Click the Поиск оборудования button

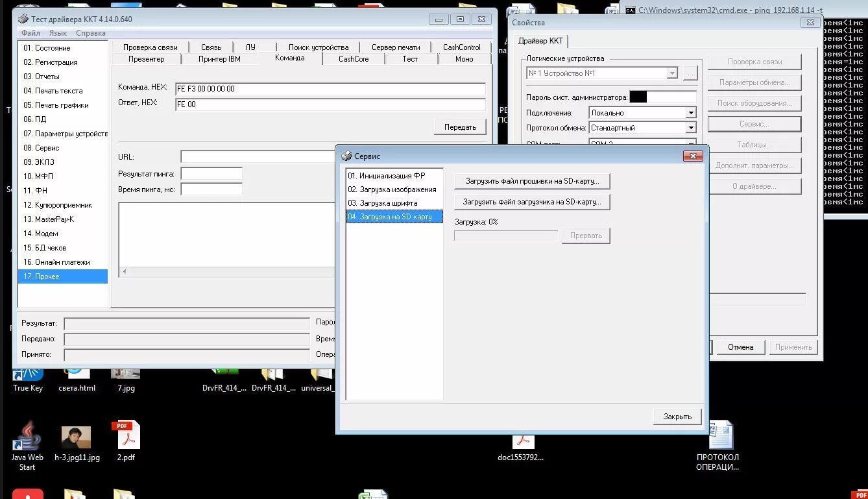coord(754,103)
